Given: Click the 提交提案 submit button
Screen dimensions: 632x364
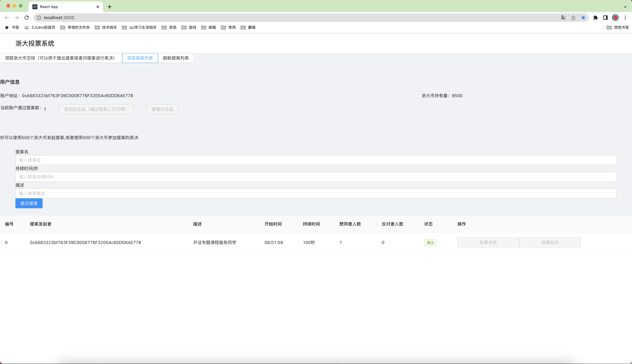Looking at the screenshot, I should [29, 203].
